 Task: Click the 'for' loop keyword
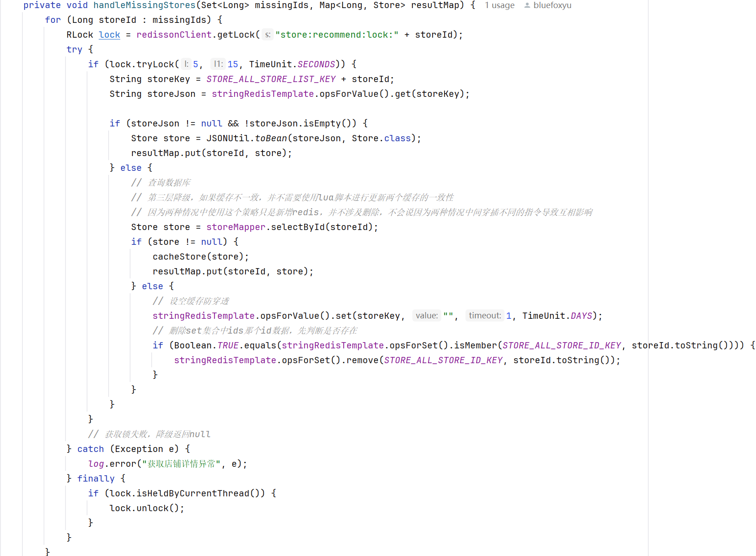53,20
